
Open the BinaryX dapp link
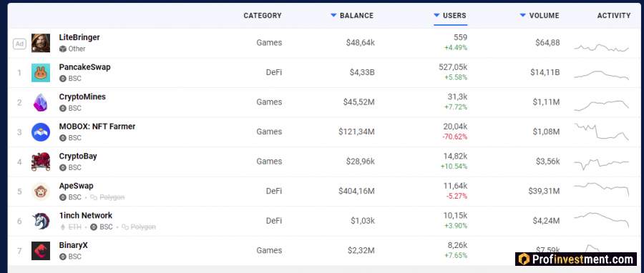click(73, 245)
